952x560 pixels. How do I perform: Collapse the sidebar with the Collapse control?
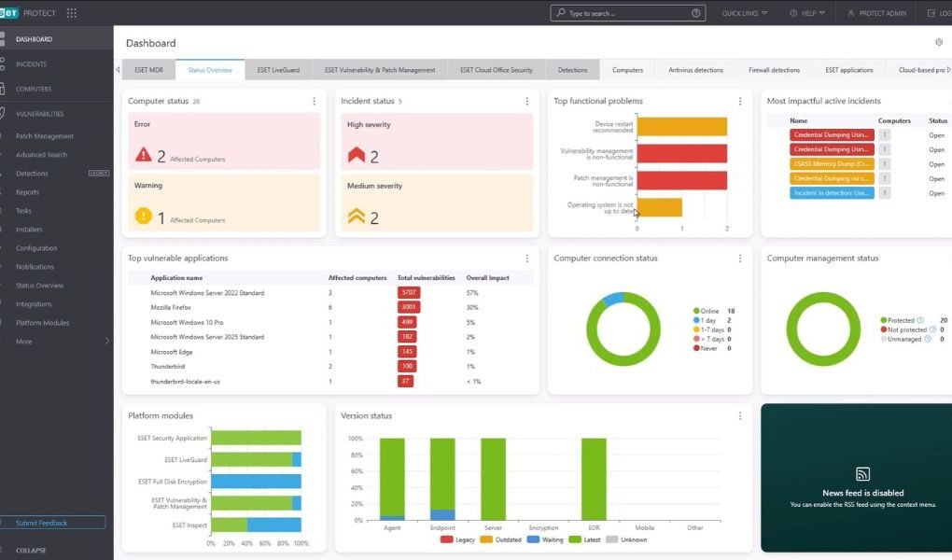click(31, 551)
